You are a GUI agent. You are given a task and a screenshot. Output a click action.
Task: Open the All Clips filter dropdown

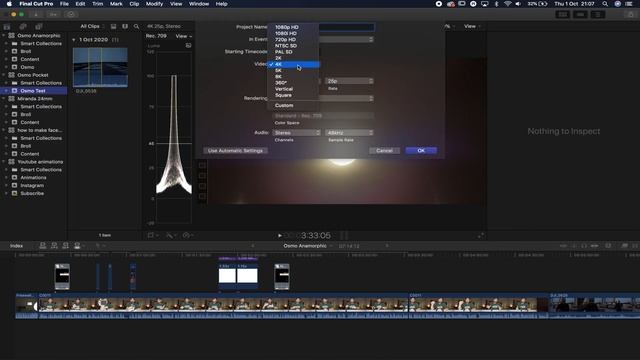pyautogui.click(x=92, y=26)
